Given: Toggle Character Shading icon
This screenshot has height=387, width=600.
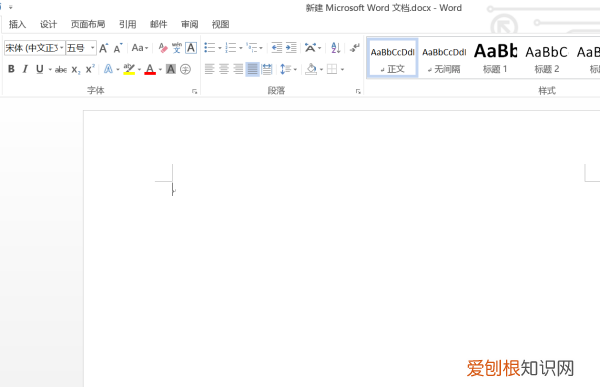Looking at the screenshot, I should pos(171,69).
